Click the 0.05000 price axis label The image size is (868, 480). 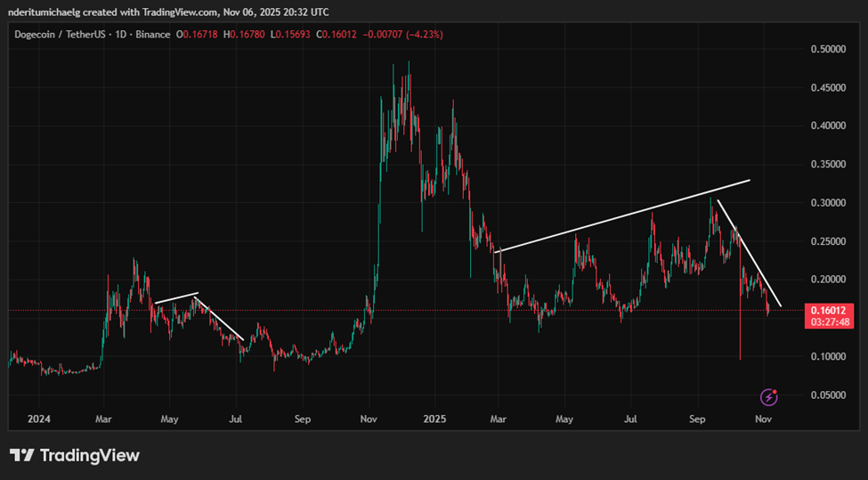pos(827,395)
